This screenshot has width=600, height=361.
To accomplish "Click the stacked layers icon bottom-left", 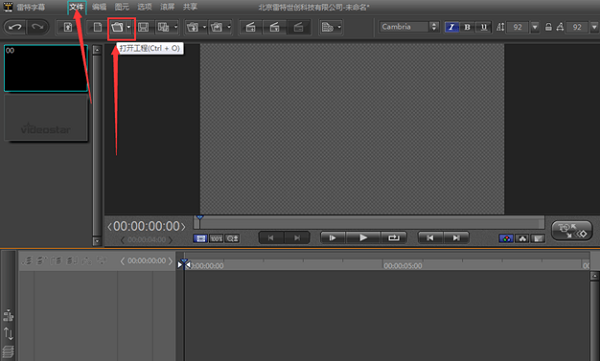I will (x=8, y=352).
